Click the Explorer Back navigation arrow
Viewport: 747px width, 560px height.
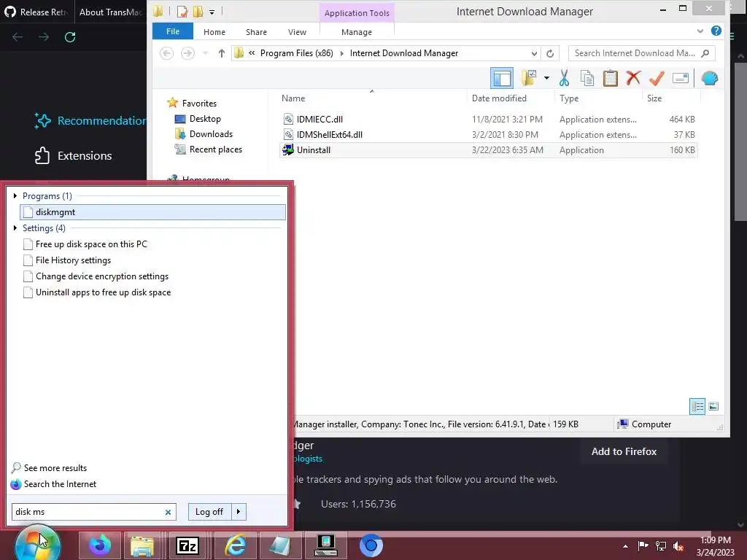click(x=166, y=53)
